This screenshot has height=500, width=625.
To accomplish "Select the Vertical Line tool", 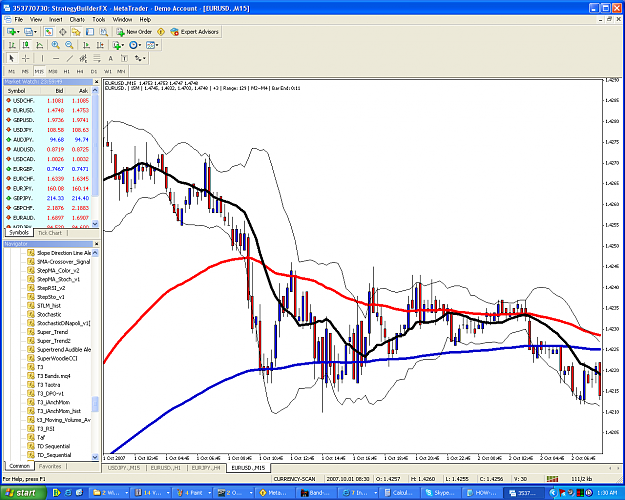I will [43, 58].
